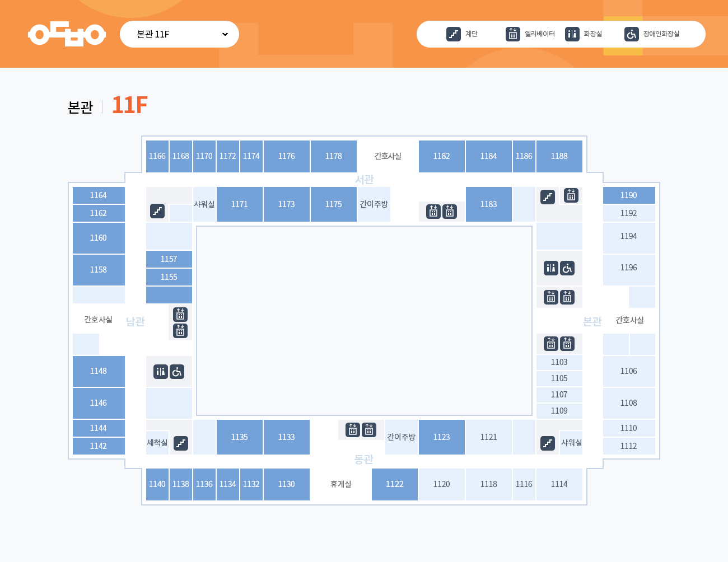The width and height of the screenshot is (728, 562).
Task: Click the 서관 wing label
Action: point(365,180)
